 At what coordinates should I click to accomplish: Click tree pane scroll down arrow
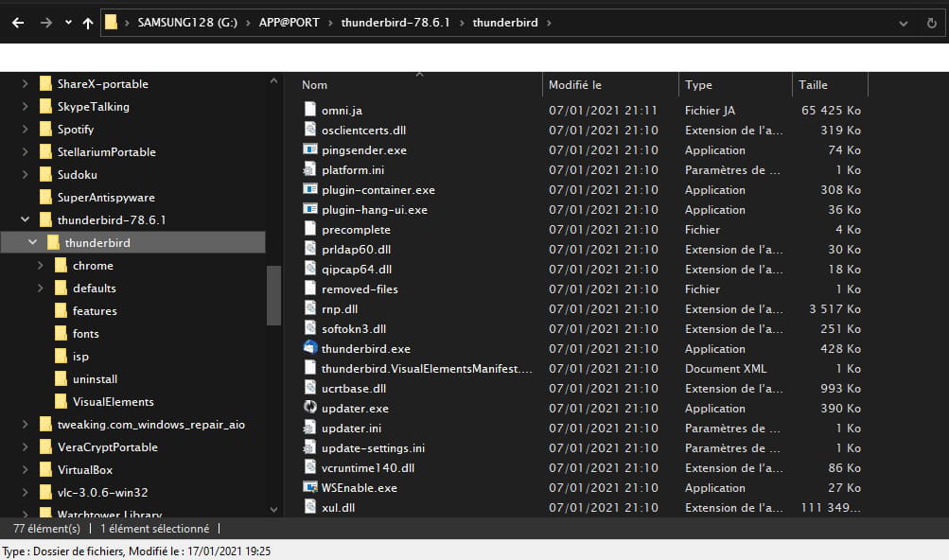pos(273,510)
